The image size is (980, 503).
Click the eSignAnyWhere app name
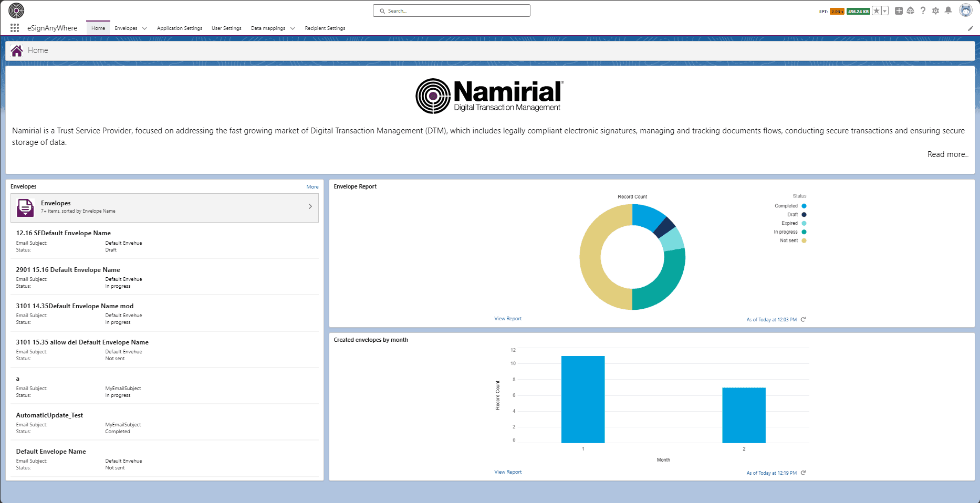(53, 28)
